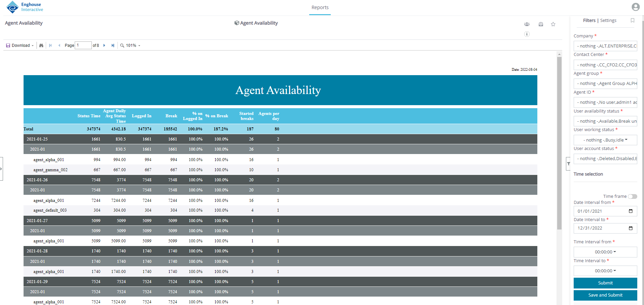Image resolution: width=644 pixels, height=305 pixels.
Task: Click the bookmark icon in Filters panel
Action: pos(633,21)
